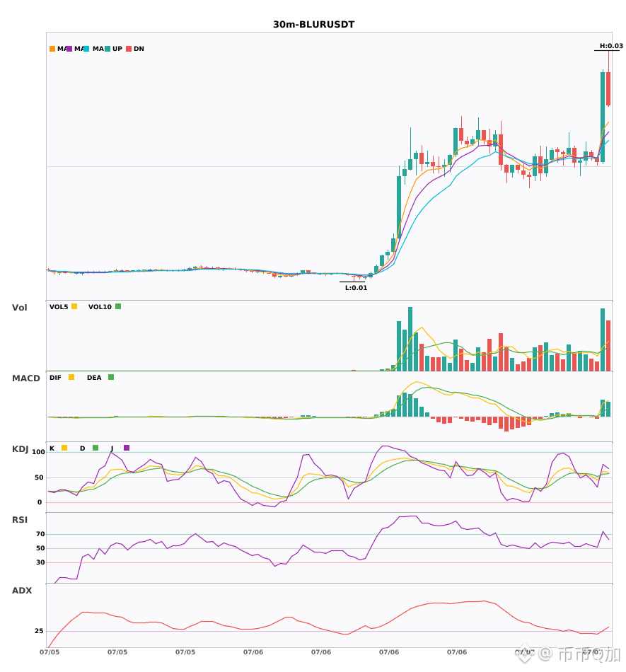Click the DEA legend text

[x=94, y=378]
